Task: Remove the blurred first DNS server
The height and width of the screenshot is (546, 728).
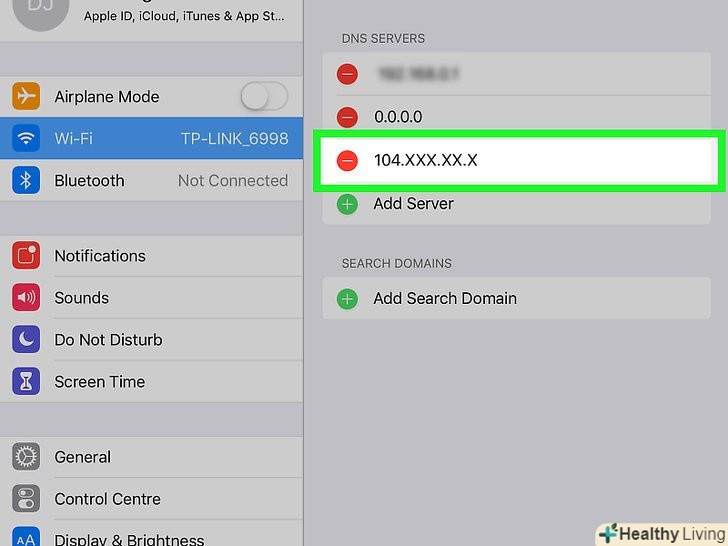Action: tap(348, 74)
